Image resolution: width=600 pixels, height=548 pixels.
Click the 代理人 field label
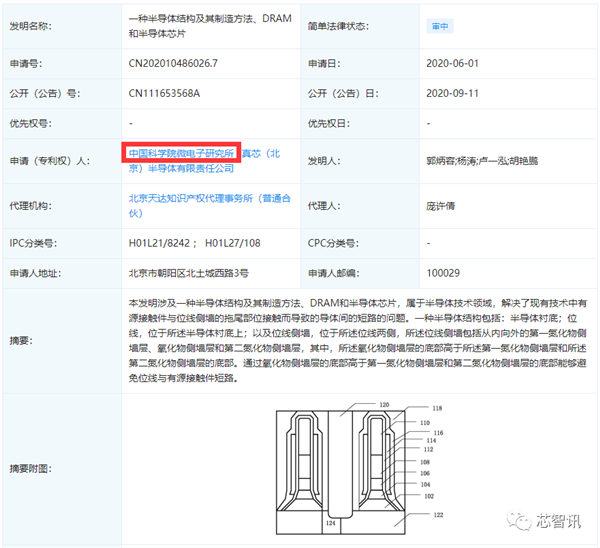pos(324,206)
